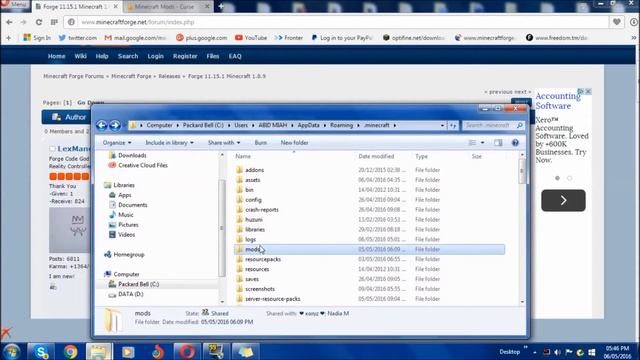Click the Explorer Forward arrow button
The image size is (640, 360).
115,125
